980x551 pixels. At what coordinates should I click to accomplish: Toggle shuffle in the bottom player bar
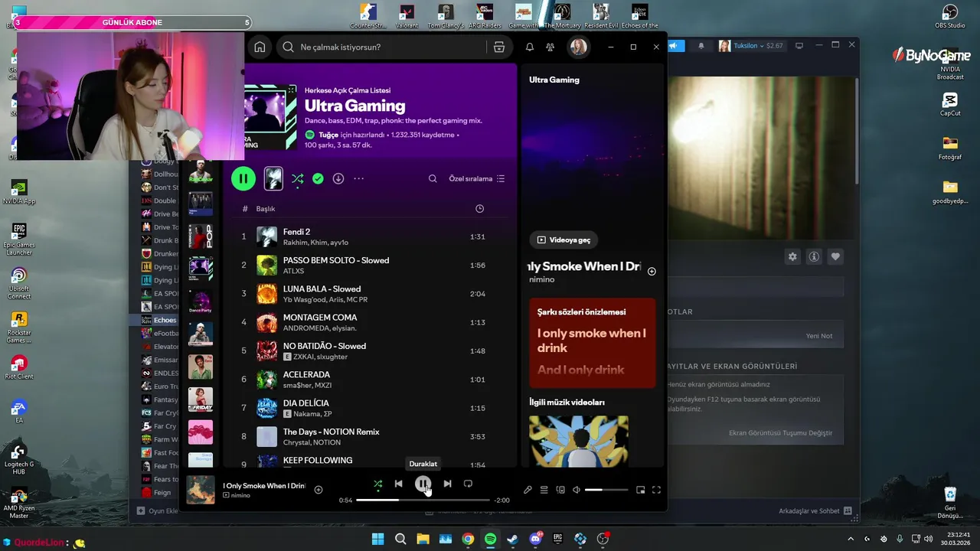377,484
